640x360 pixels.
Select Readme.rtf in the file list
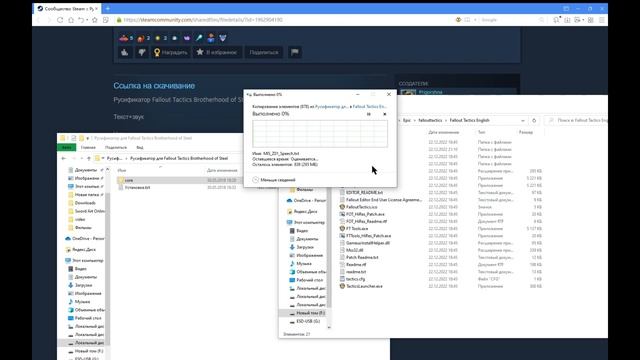[x=353, y=264]
